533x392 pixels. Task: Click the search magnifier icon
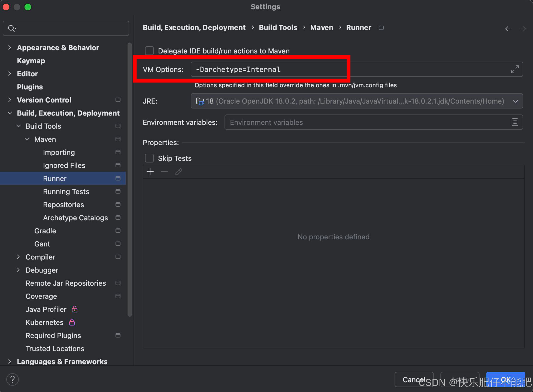tap(12, 28)
